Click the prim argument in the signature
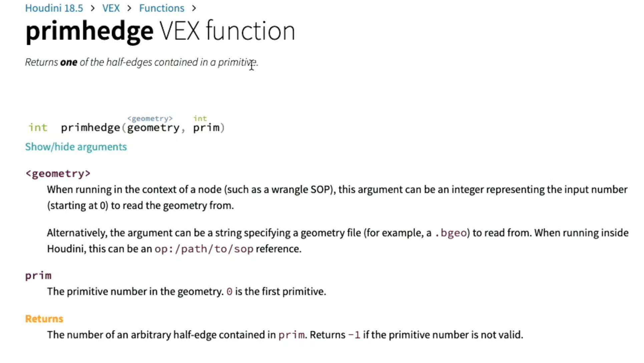The height and width of the screenshot is (363, 644). [x=206, y=128]
